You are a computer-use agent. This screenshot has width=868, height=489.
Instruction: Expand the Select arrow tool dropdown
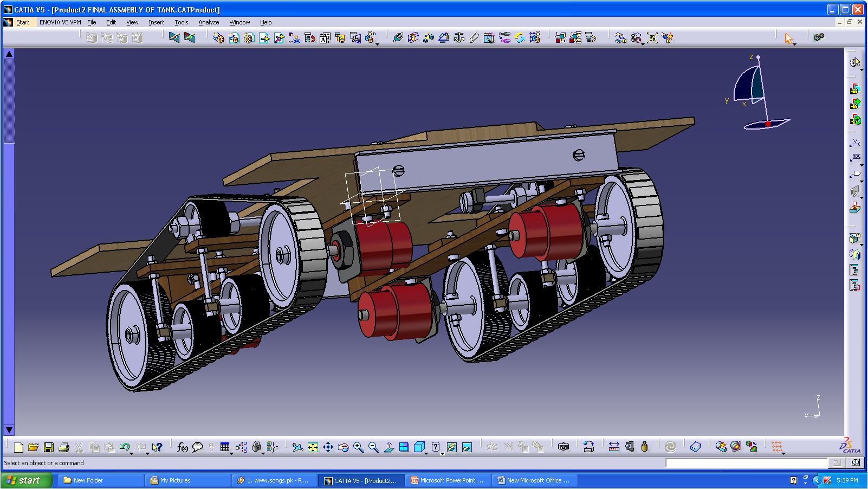(795, 43)
